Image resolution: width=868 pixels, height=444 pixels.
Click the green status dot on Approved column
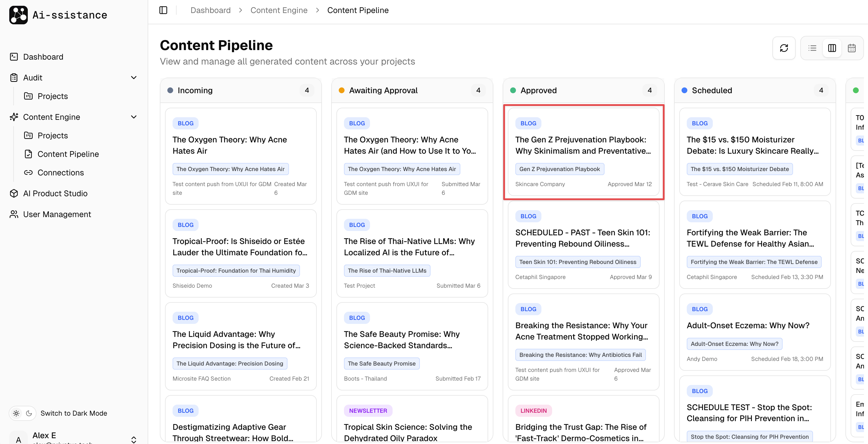pyautogui.click(x=513, y=90)
